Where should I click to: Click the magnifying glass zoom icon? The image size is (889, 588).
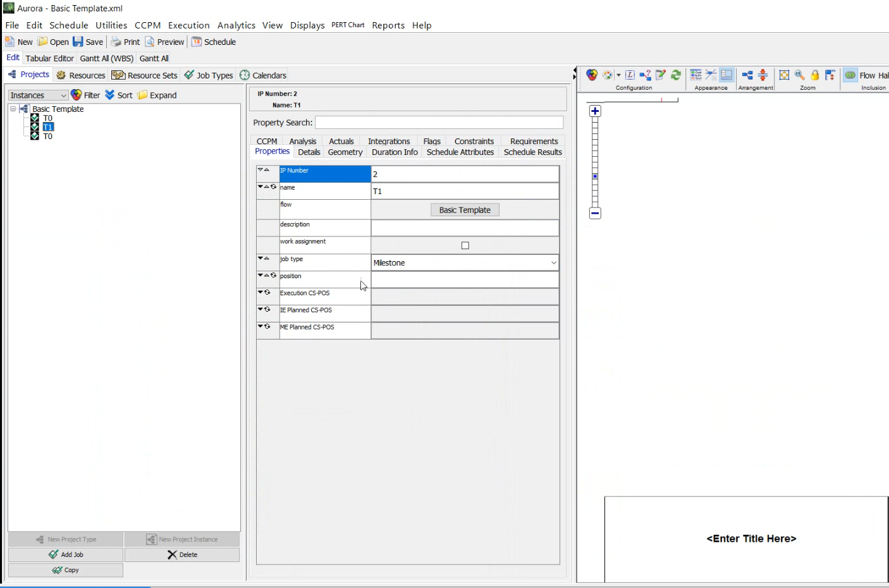click(x=799, y=75)
